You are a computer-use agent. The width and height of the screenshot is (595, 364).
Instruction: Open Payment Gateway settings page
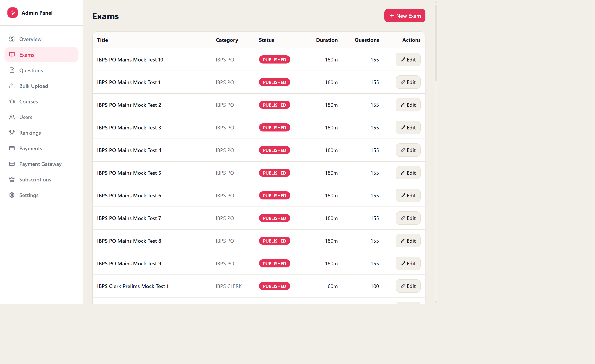pos(41,164)
